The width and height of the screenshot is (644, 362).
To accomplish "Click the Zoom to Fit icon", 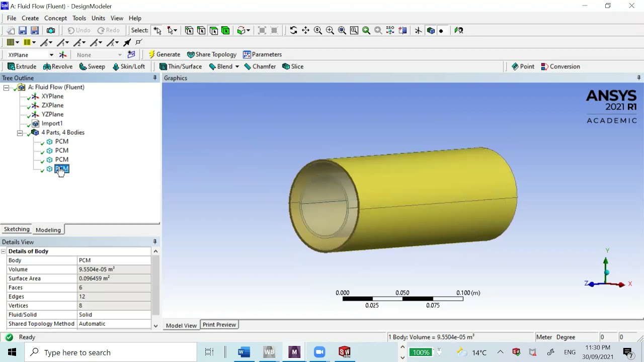I will [342, 30].
